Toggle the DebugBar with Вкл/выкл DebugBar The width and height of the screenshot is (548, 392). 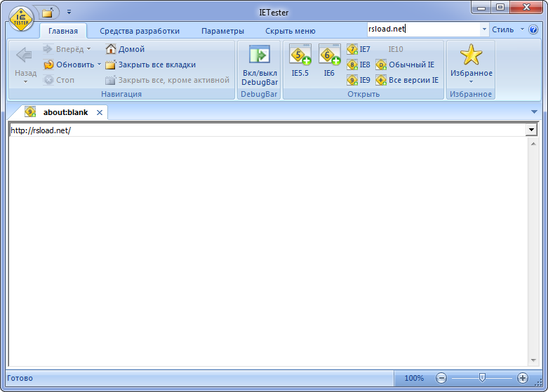[260, 65]
